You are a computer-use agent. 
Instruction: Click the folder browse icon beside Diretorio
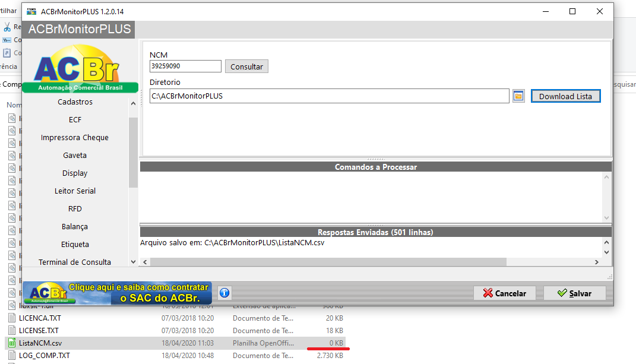click(x=518, y=96)
